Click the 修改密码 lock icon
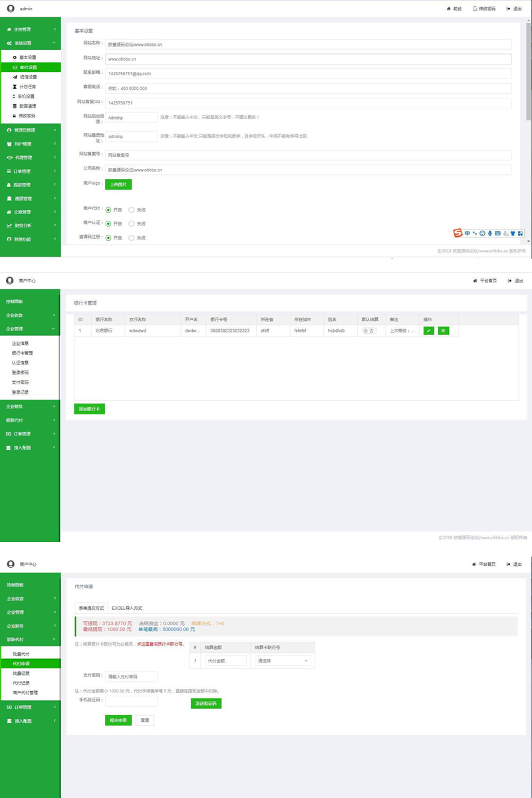532x798 pixels. (15, 116)
